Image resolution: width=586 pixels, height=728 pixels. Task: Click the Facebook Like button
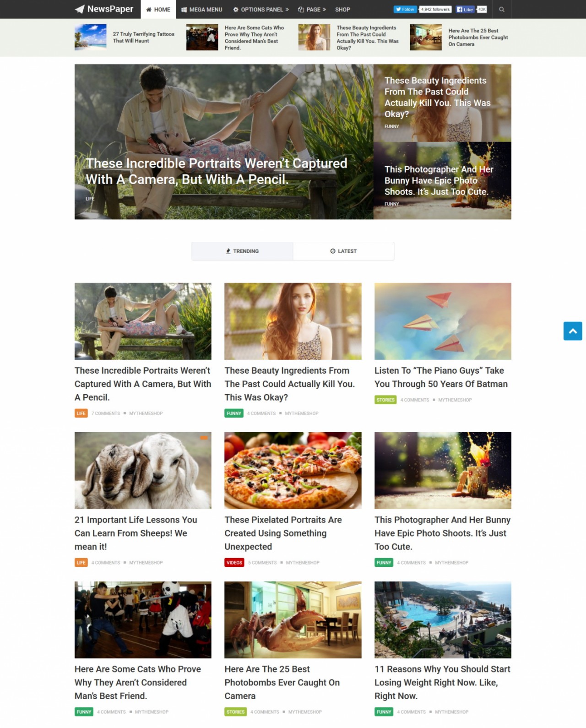pyautogui.click(x=465, y=9)
